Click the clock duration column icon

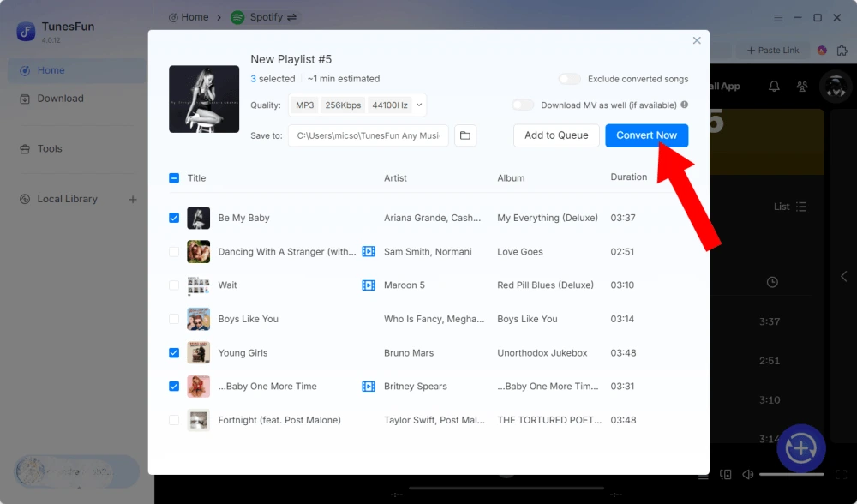click(x=772, y=282)
